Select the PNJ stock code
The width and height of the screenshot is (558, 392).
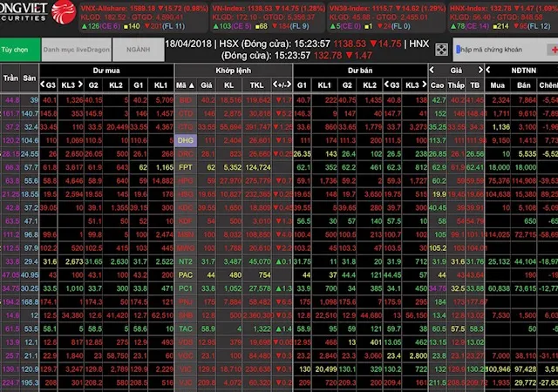click(x=186, y=302)
